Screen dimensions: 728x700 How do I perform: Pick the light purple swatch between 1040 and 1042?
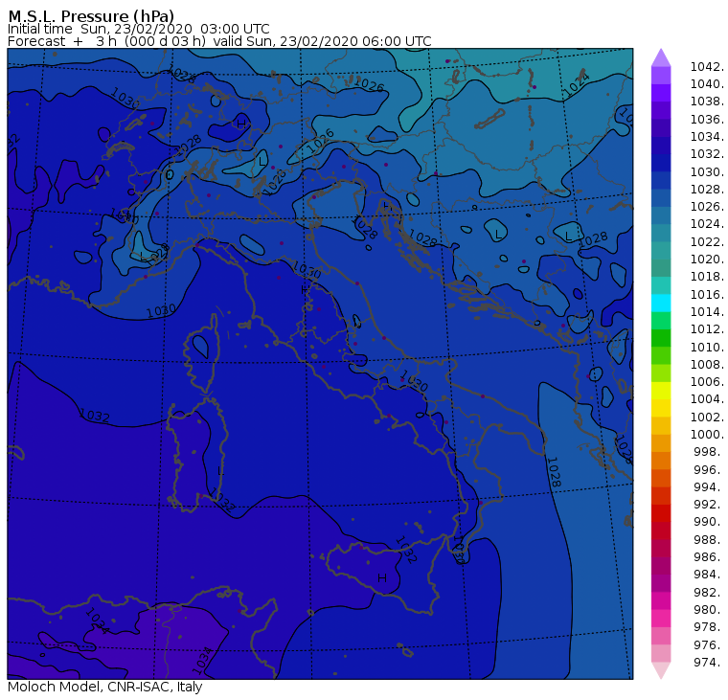tap(661, 76)
